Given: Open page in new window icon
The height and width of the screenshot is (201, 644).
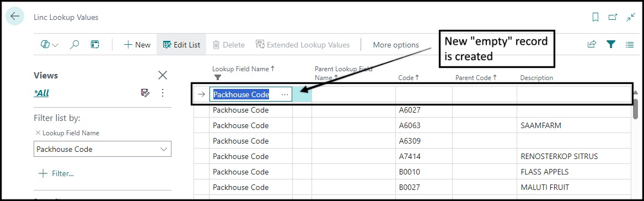Looking at the screenshot, I should pyautogui.click(x=613, y=17).
